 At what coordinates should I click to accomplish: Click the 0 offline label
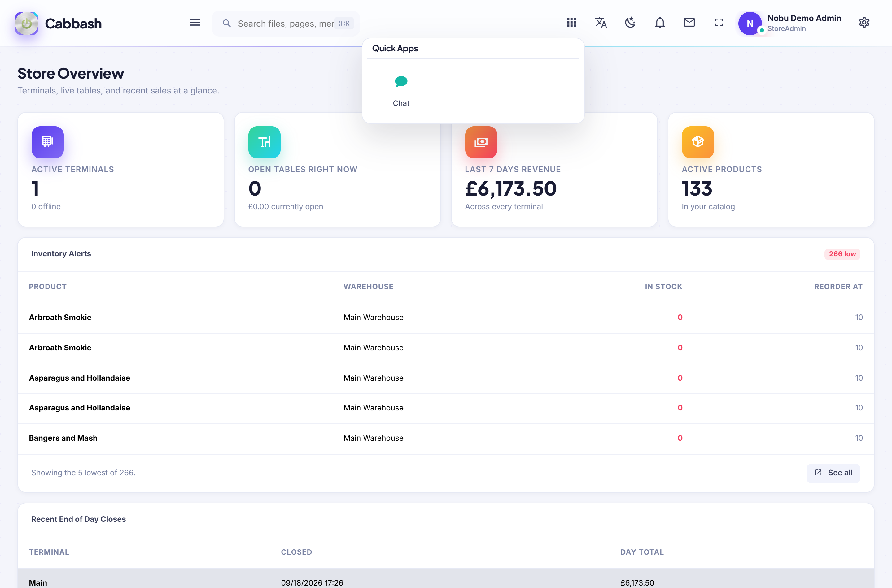(x=46, y=207)
